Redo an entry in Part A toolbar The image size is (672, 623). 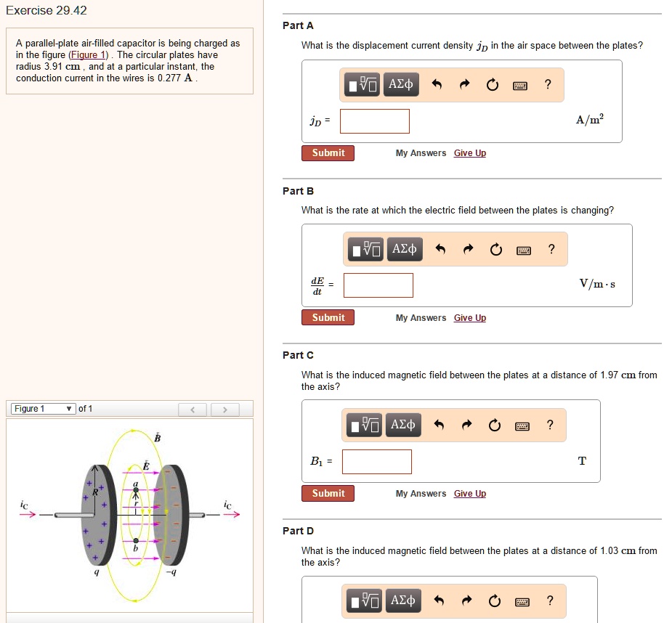point(464,84)
